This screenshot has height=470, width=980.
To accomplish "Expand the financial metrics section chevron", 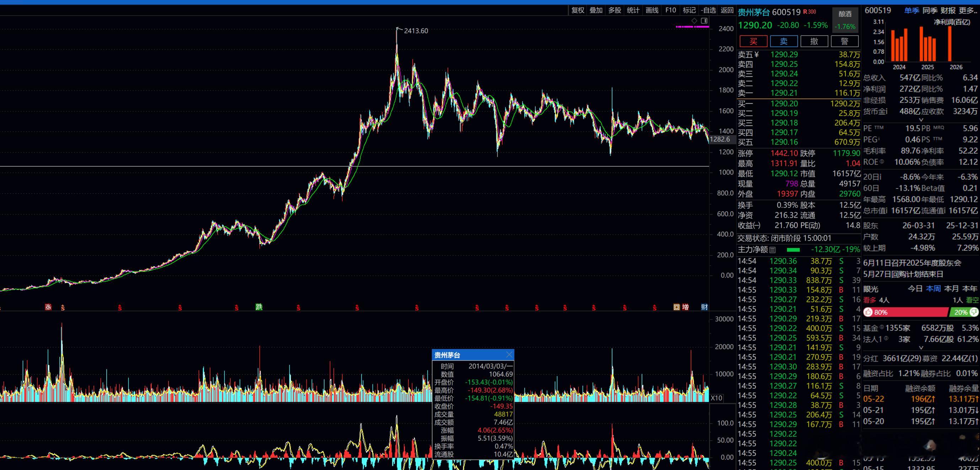I will [x=921, y=120].
